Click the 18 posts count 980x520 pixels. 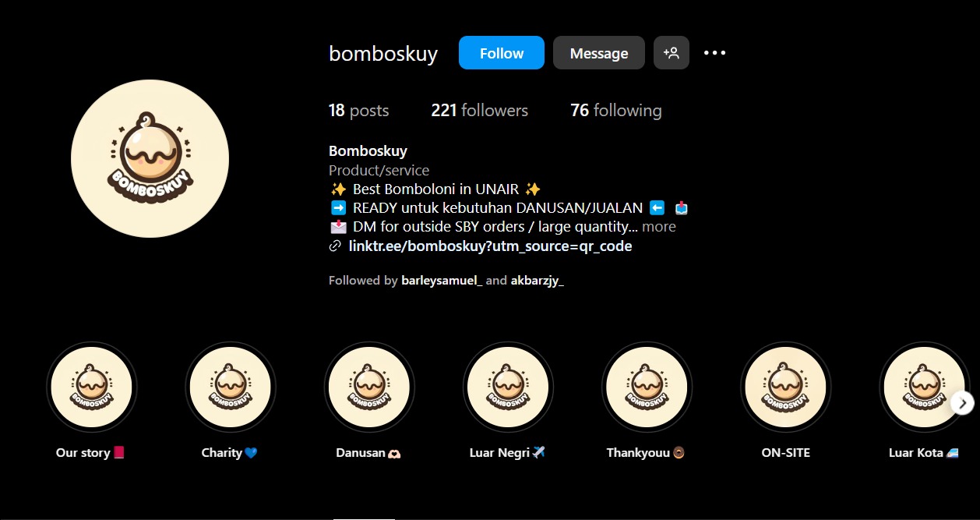point(358,111)
